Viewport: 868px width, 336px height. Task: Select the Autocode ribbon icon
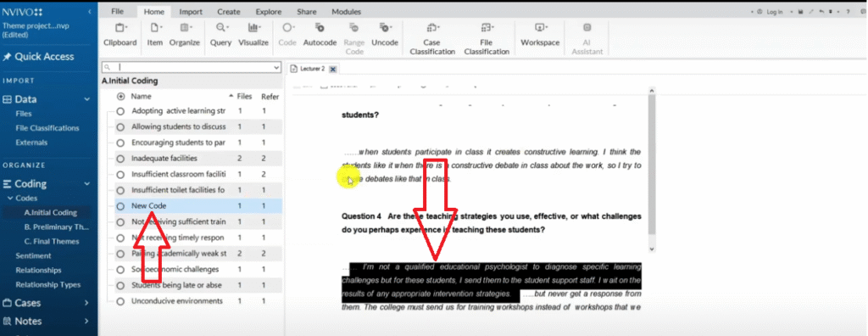[x=320, y=28]
